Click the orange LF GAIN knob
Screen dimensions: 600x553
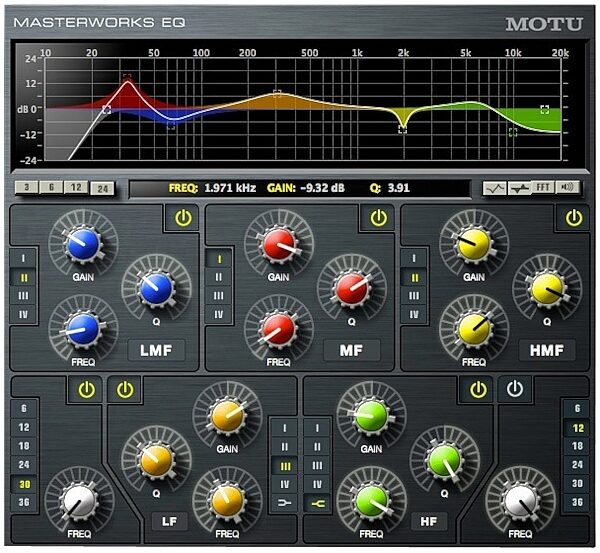(227, 416)
